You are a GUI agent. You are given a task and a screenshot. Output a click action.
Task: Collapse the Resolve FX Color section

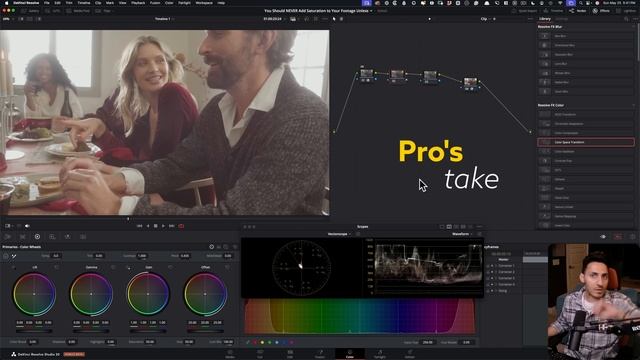(633, 105)
